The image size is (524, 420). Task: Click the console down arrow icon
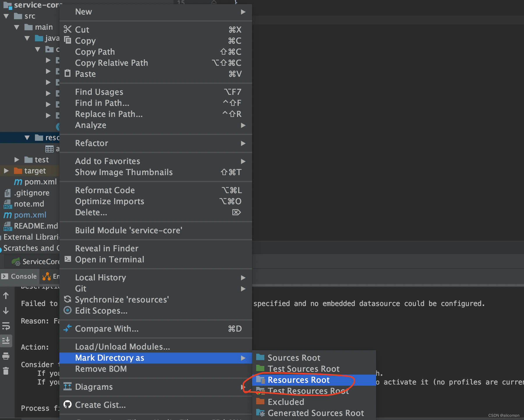click(x=6, y=311)
